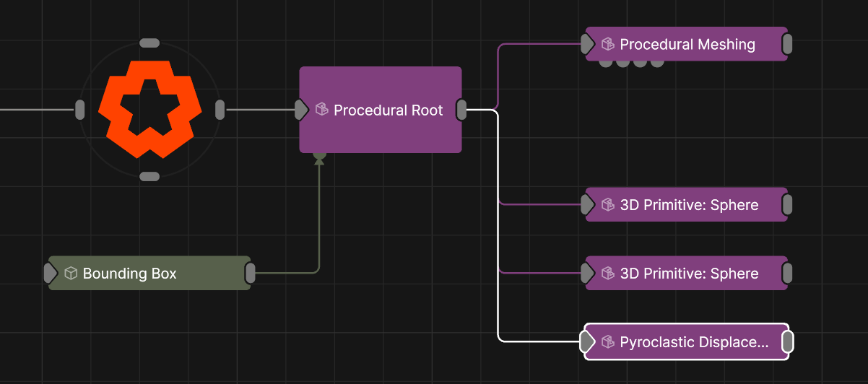
Task: Click the lower 3D Primitive: Sphere input port
Action: coord(588,274)
